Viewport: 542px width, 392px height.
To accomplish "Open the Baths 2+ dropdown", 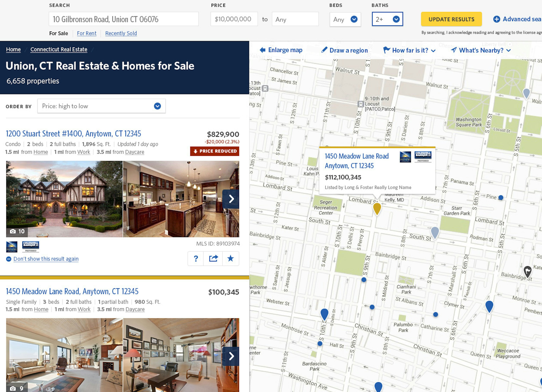I will pyautogui.click(x=387, y=19).
